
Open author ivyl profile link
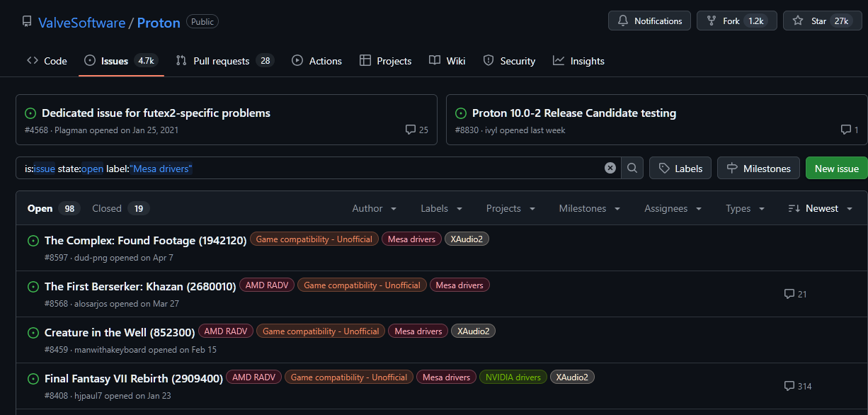pyautogui.click(x=491, y=130)
